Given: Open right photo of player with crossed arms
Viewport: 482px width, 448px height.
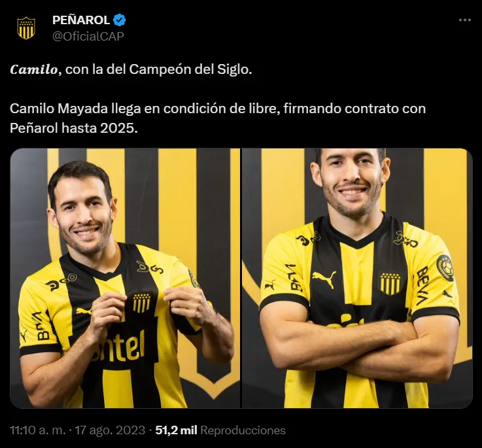Looking at the screenshot, I should [357, 278].
